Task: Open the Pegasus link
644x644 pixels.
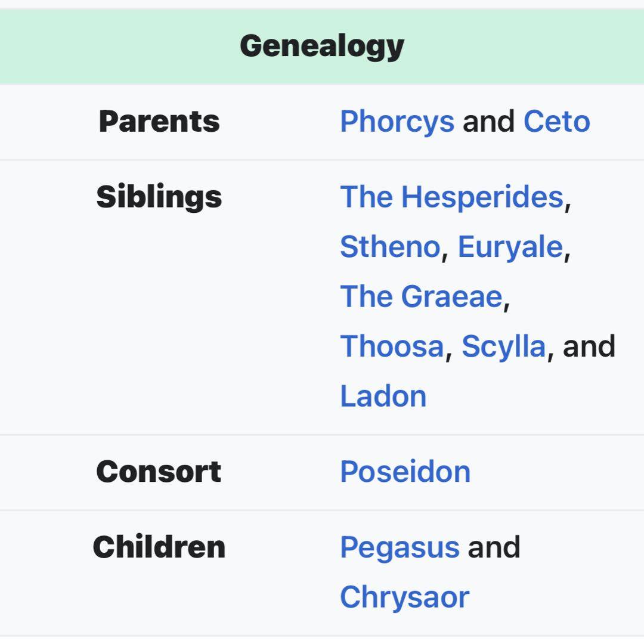Action: (400, 547)
